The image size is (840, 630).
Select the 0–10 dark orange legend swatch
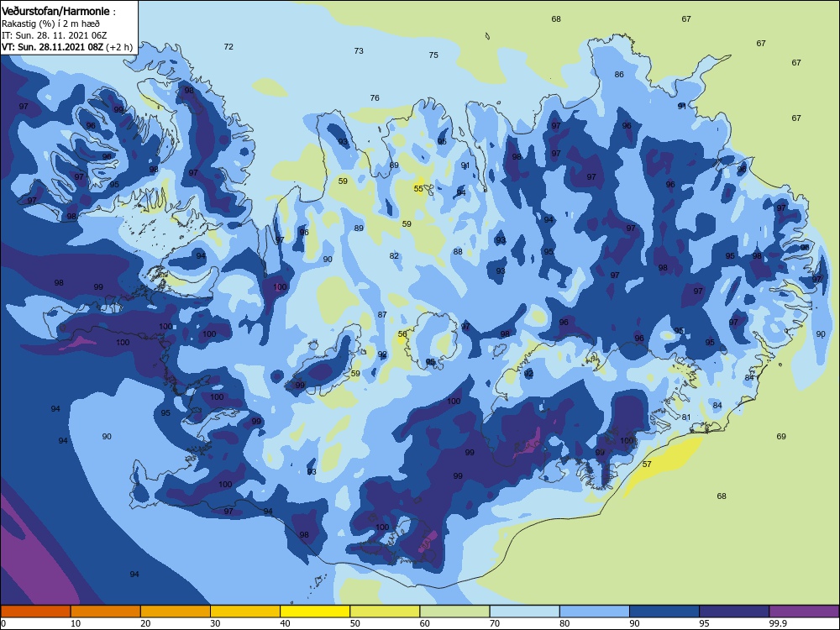click(x=35, y=612)
